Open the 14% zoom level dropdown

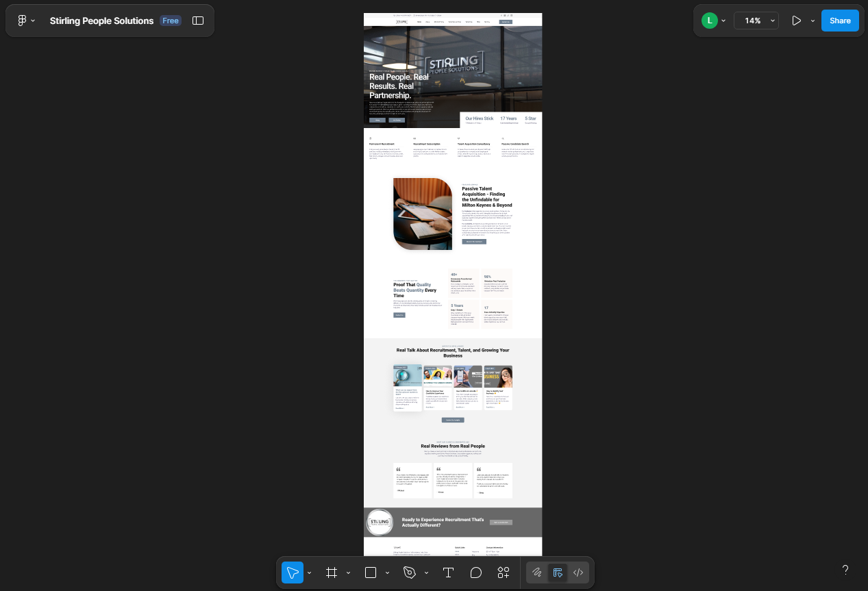pyautogui.click(x=756, y=21)
